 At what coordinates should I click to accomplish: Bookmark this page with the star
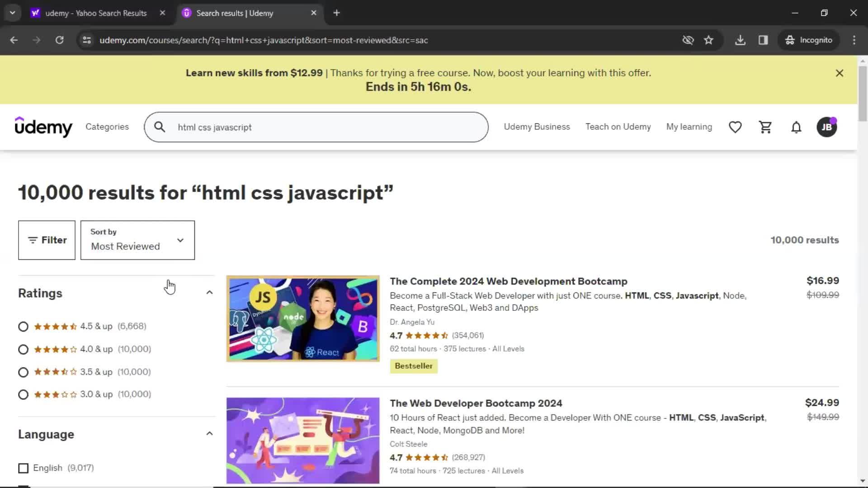pos(708,40)
